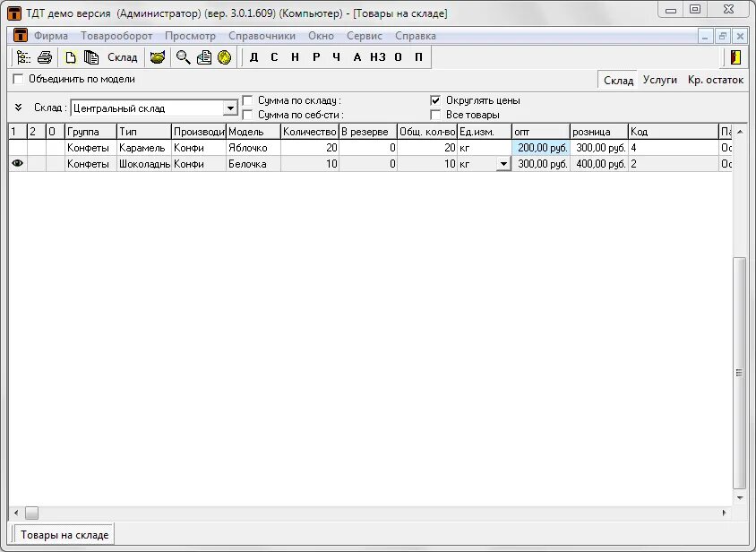Image resolution: width=756 pixels, height=552 pixels.
Task: Sort by Группа column header
Action: pyautogui.click(x=90, y=132)
